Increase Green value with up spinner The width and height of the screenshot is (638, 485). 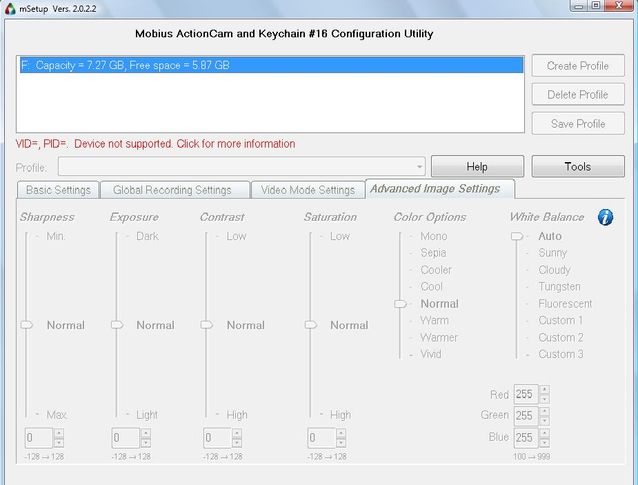(x=544, y=411)
